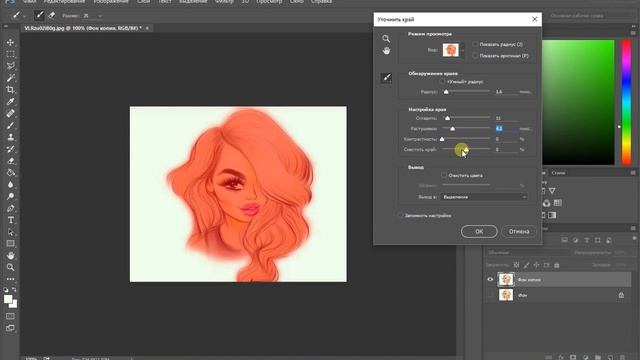The image size is (640, 360).
Task: Close the Уточнить край dialog
Action: coord(535,19)
